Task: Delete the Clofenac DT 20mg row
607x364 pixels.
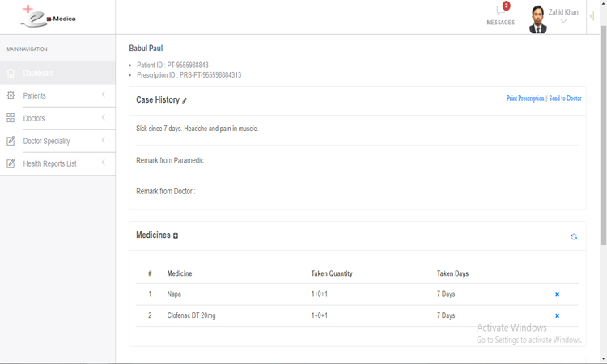Action: pyautogui.click(x=557, y=315)
